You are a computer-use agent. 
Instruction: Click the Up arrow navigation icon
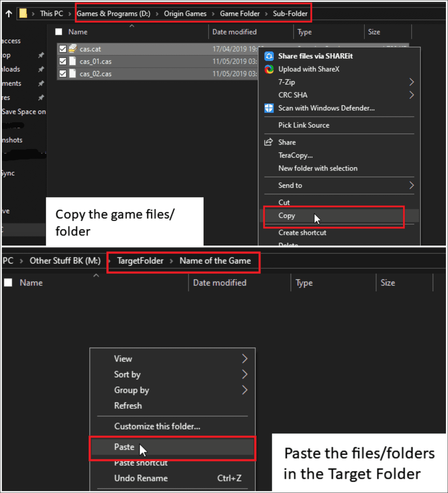pyautogui.click(x=9, y=14)
